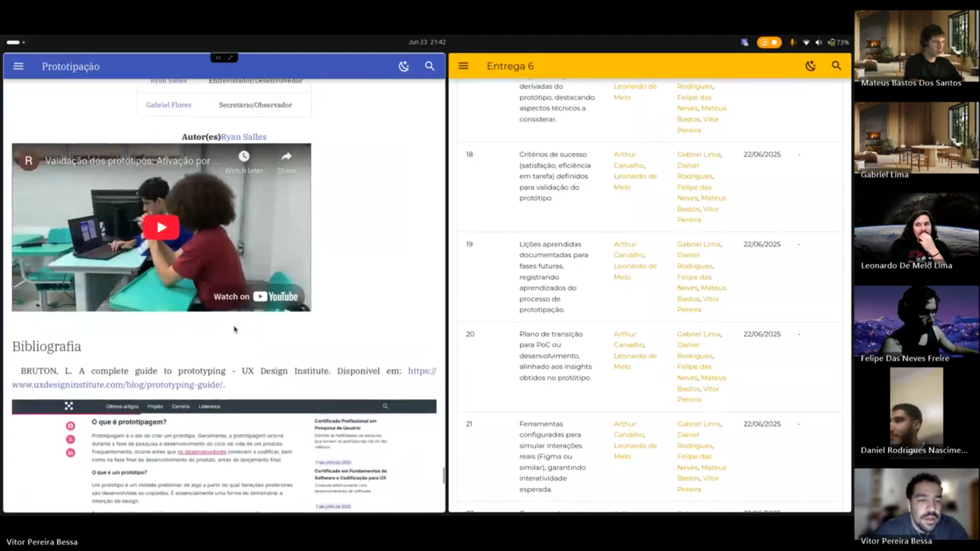The width and height of the screenshot is (980, 551).
Task: Open search in the Entrega 6 window
Action: (x=836, y=66)
